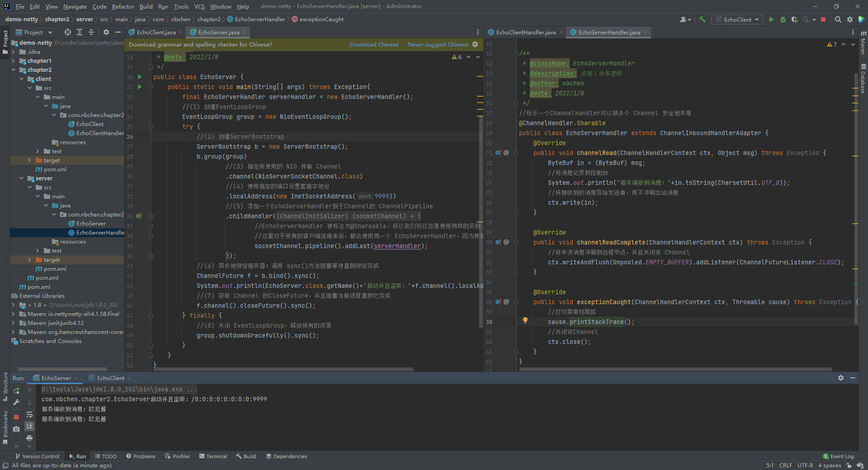
Task: Click the CRLF line separator status bar entry
Action: 785,465
